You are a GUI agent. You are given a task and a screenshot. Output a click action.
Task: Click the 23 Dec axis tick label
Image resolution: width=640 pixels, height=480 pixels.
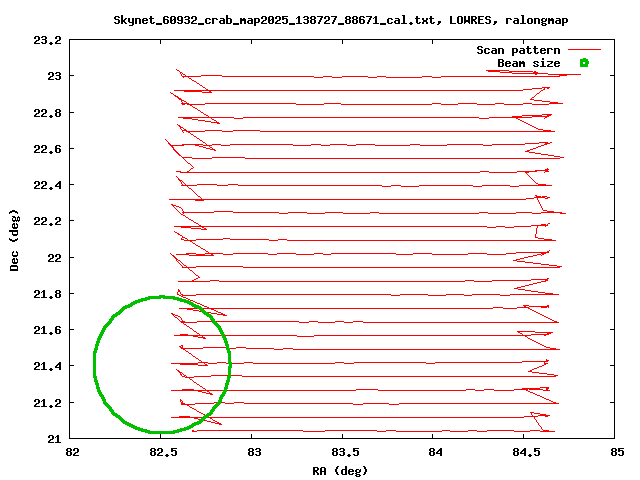click(55, 76)
